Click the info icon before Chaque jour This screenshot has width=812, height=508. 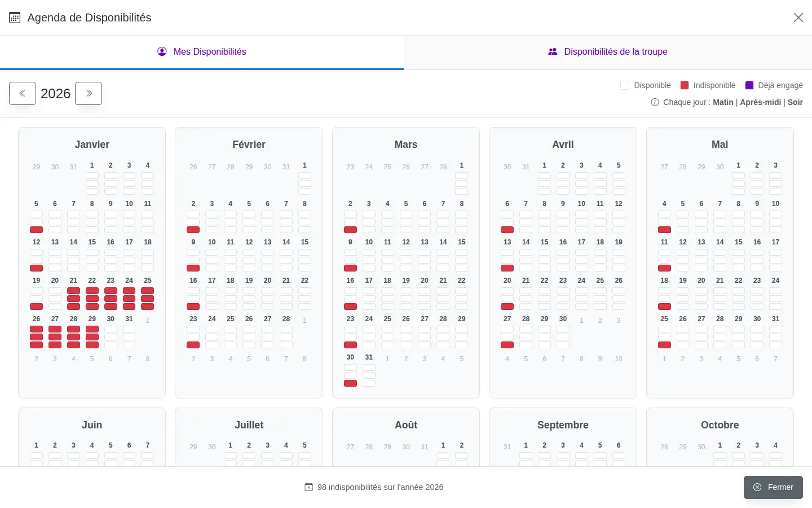pos(655,102)
